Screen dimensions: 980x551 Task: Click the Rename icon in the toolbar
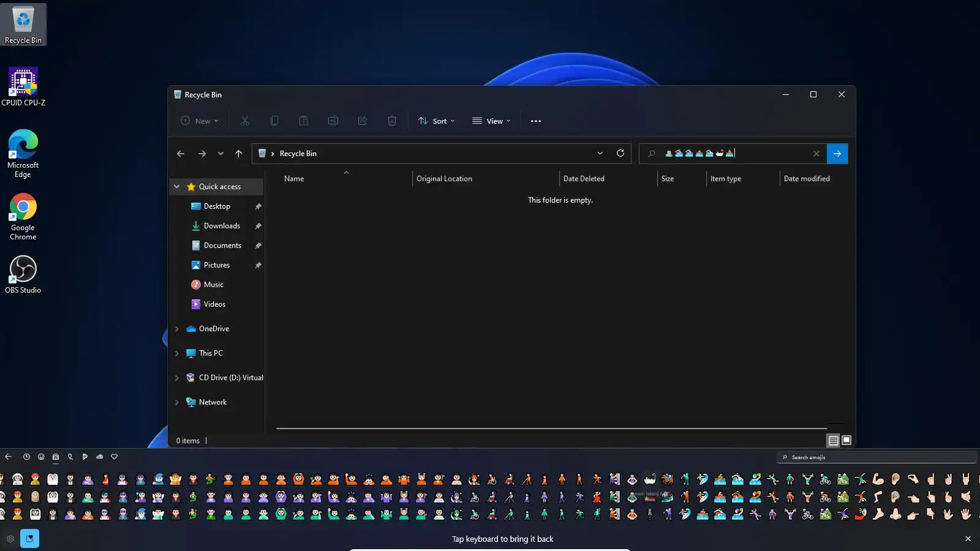(333, 121)
